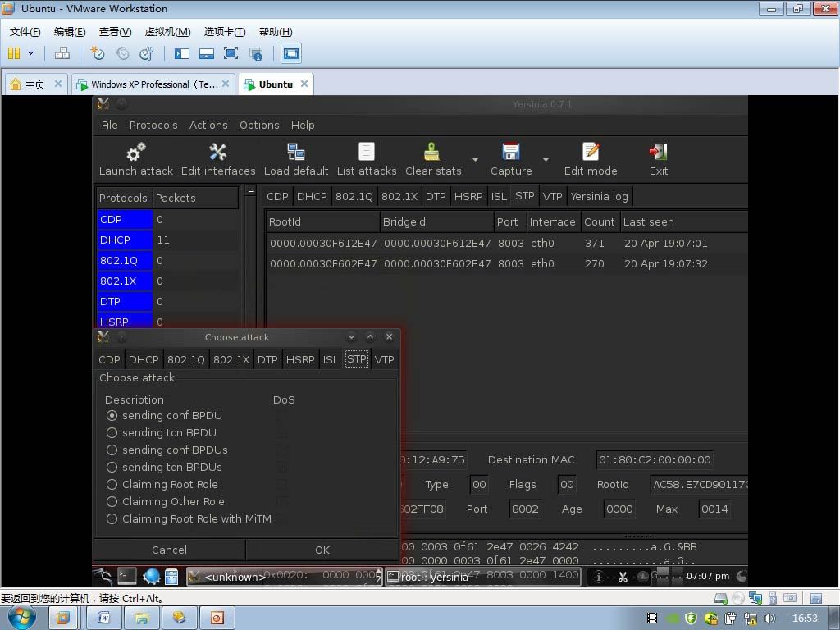Select Claiming Root Role radio button
The image size is (840, 630).
pyautogui.click(x=112, y=484)
